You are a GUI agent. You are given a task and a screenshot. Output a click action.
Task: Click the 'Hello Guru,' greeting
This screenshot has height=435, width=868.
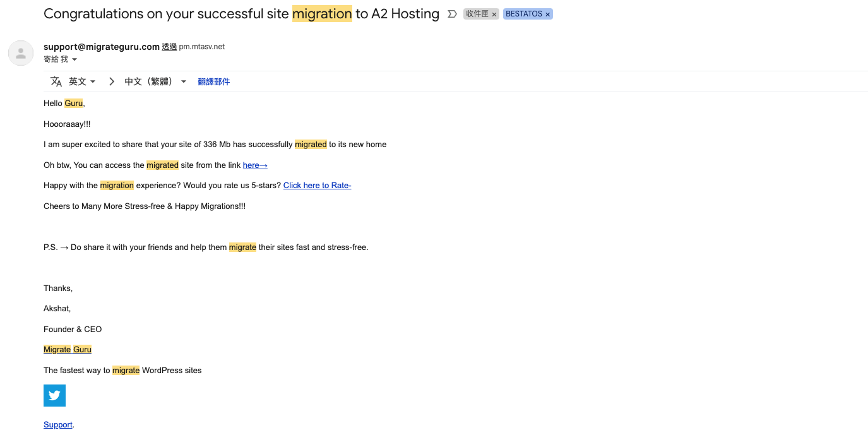64,103
